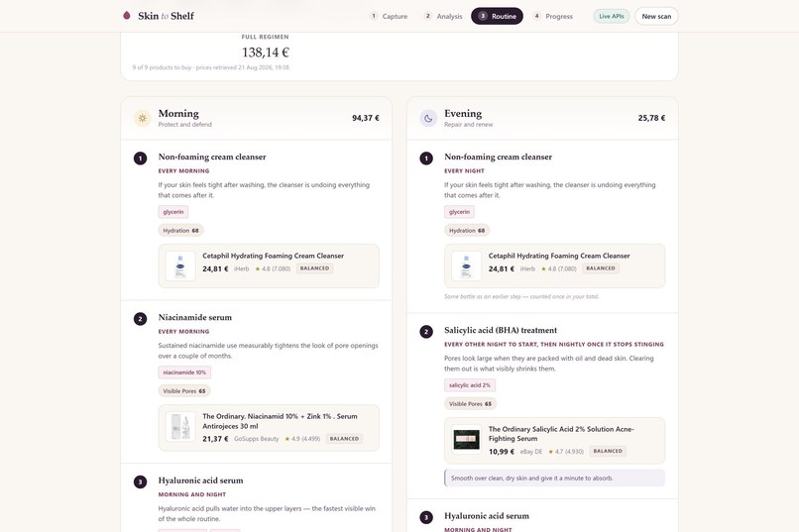This screenshot has height=532, width=799.
Task: Click step 1 number badge in Morning
Action: click(140, 159)
